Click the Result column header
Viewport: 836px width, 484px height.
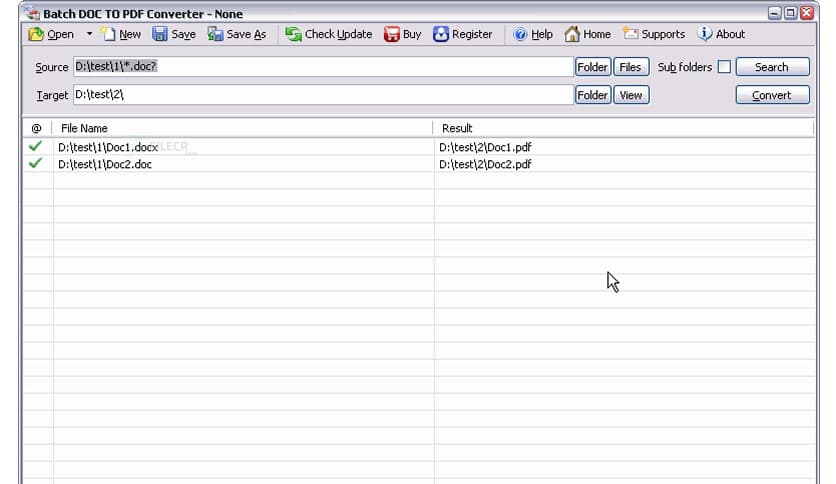coord(624,128)
